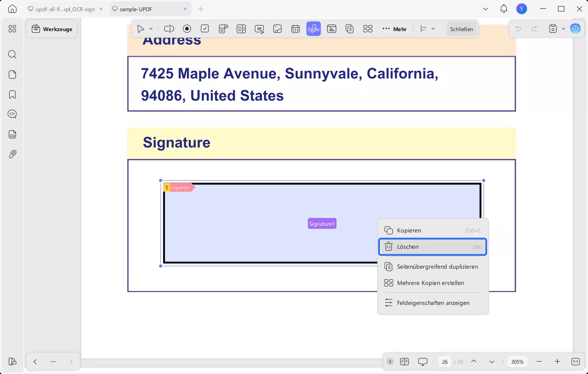This screenshot has width=588, height=374.
Task: Select the text field tool
Action: [169, 29]
